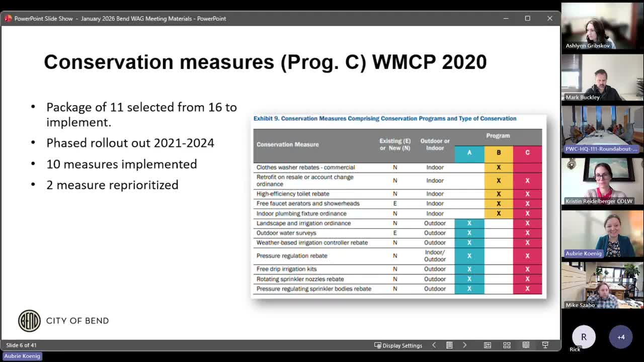Click the PowerPoint icon in the title bar

pyautogui.click(x=7, y=18)
